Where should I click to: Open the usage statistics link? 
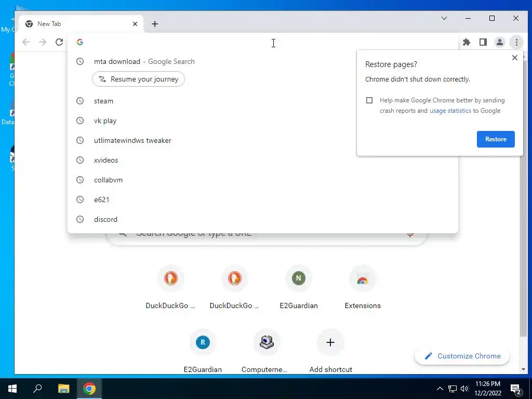[x=450, y=111]
